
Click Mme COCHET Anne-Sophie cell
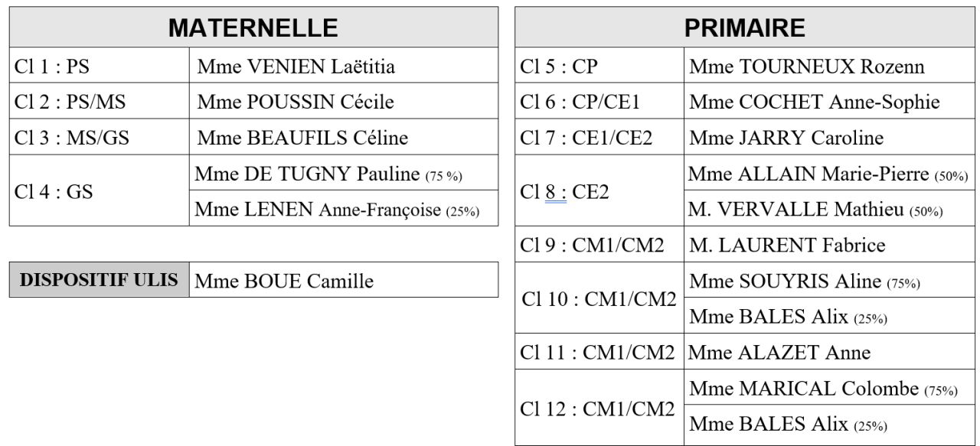point(829,102)
